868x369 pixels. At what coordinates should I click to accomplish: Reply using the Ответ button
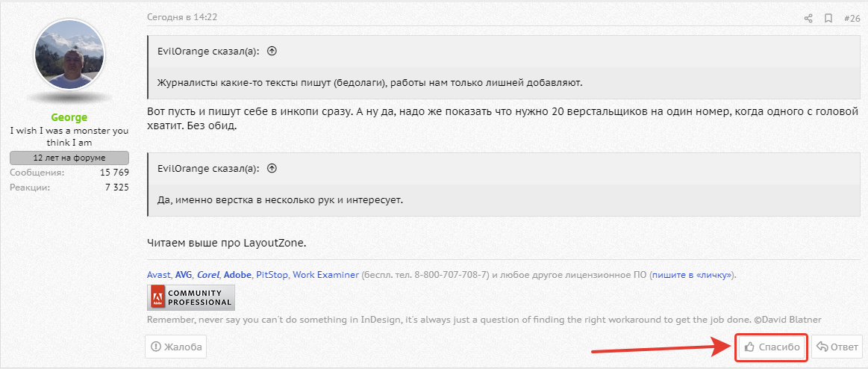tap(837, 347)
